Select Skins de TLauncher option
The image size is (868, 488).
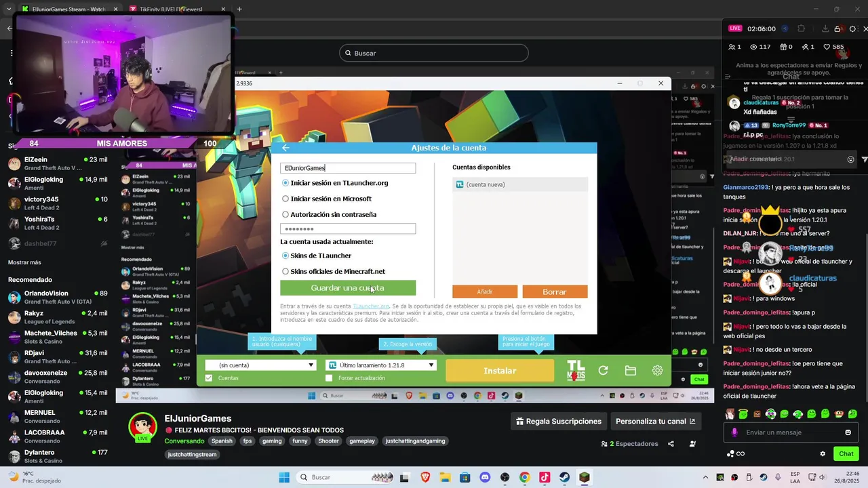pos(317,256)
